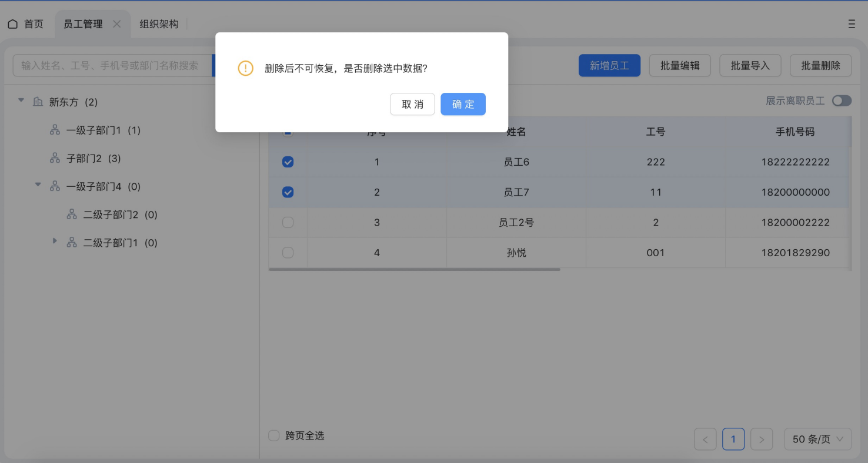Click the department icon of 二级子部门2
This screenshot has height=463, width=868.
click(x=72, y=214)
